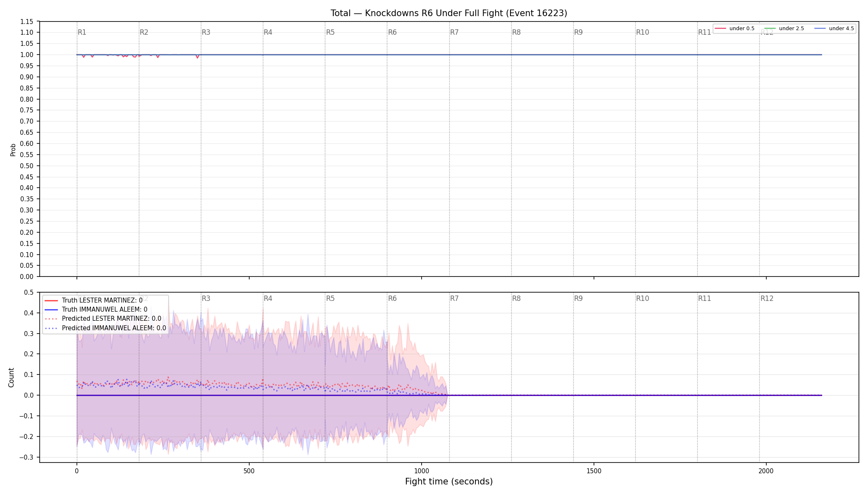Click the R1 round marker in the Prob chart
The height and width of the screenshot is (496, 868).
tap(82, 32)
